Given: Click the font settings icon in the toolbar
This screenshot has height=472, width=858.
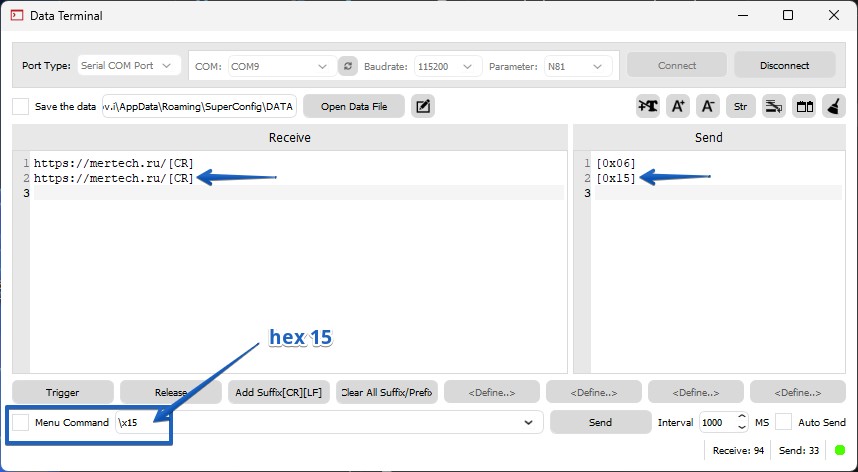Looking at the screenshot, I should pos(648,106).
